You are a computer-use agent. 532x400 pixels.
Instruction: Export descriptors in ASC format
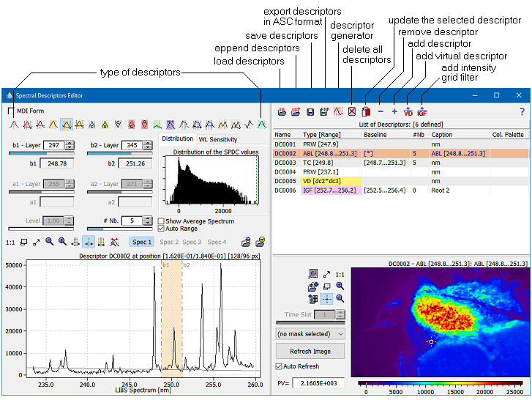pos(324,112)
